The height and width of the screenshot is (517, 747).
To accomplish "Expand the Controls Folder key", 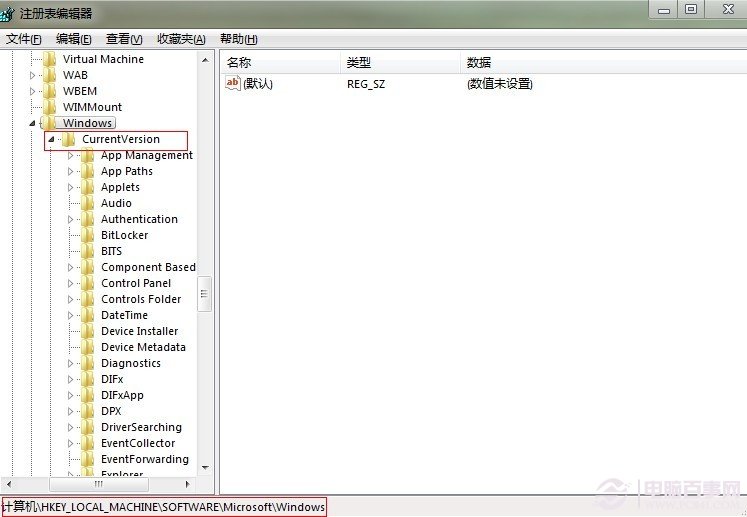I will click(x=71, y=299).
